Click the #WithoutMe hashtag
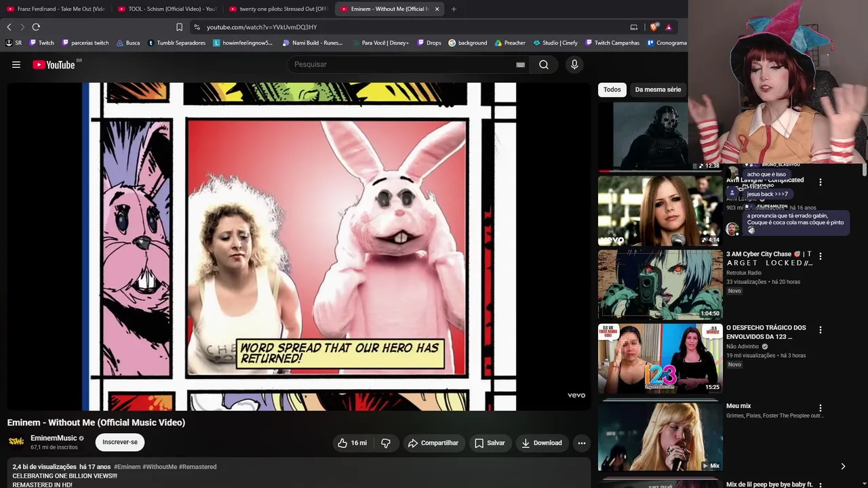Viewport: 868px width, 488px height. pyautogui.click(x=159, y=467)
